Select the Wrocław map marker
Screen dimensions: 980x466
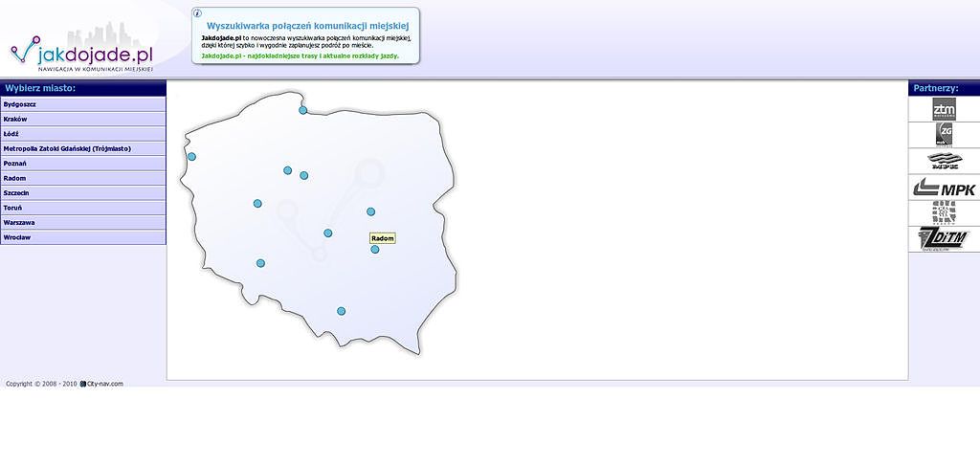tap(260, 263)
